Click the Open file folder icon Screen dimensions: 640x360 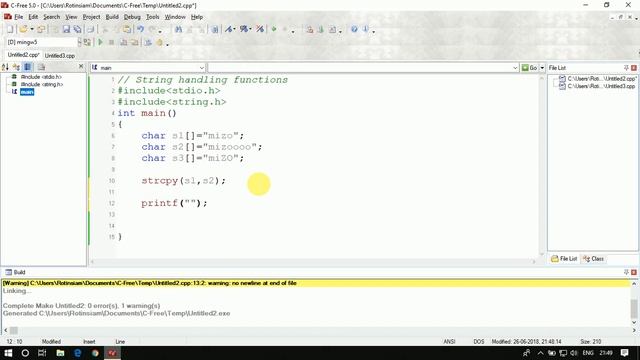pyautogui.click(x=23, y=29)
